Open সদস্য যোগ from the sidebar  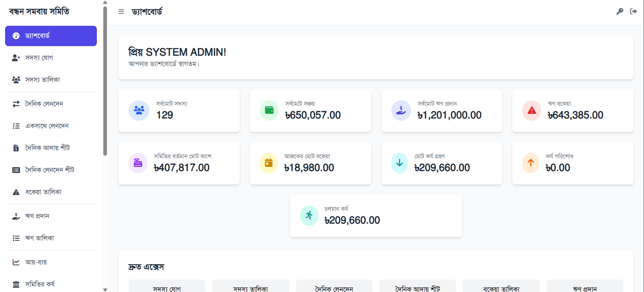[39, 58]
